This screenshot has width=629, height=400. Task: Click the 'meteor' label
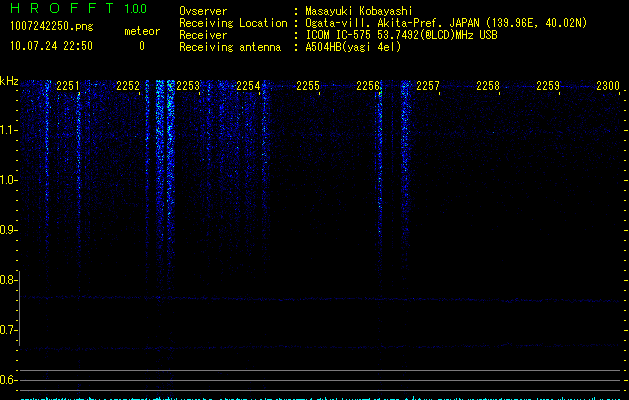(142, 31)
